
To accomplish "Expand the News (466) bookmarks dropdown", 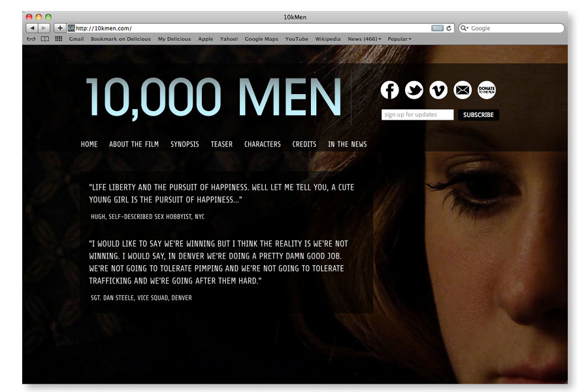I will pyautogui.click(x=364, y=39).
